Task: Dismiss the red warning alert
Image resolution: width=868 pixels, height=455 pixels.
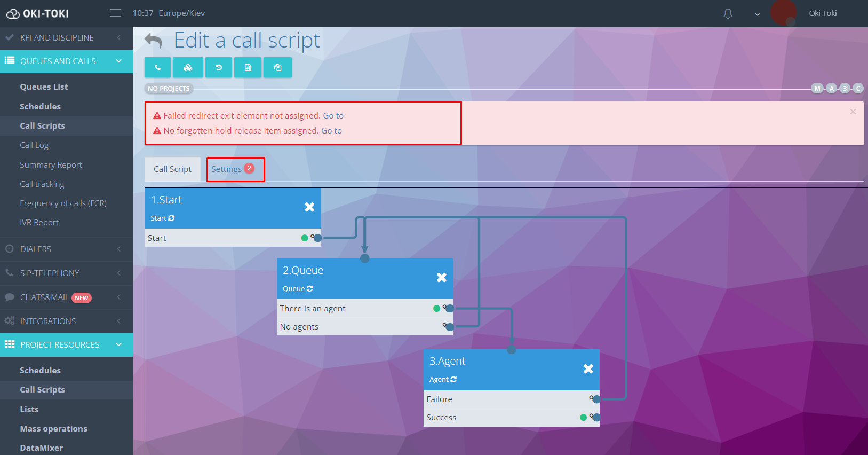Action: pyautogui.click(x=853, y=112)
